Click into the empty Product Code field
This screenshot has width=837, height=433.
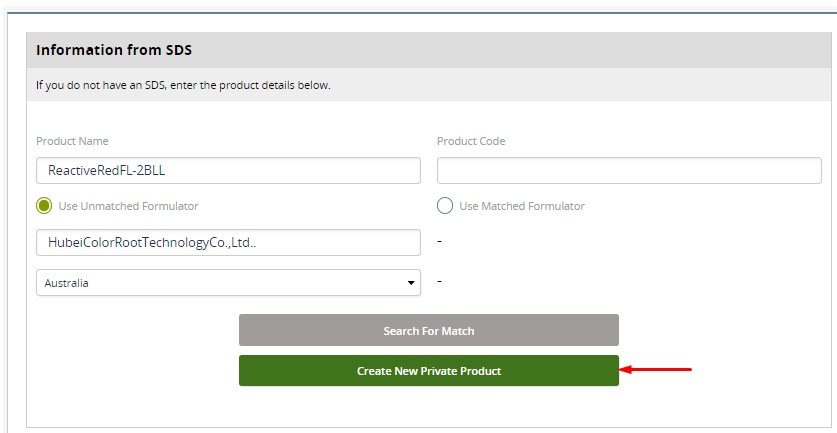point(628,170)
